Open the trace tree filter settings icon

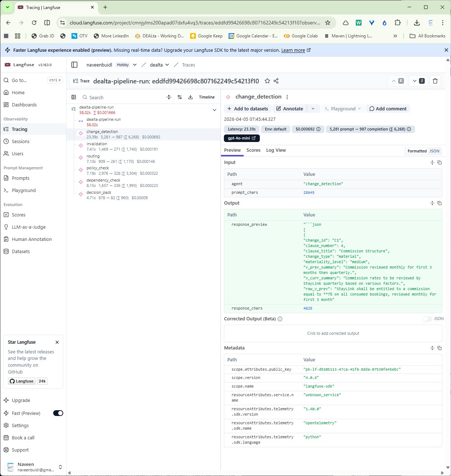tap(180, 97)
